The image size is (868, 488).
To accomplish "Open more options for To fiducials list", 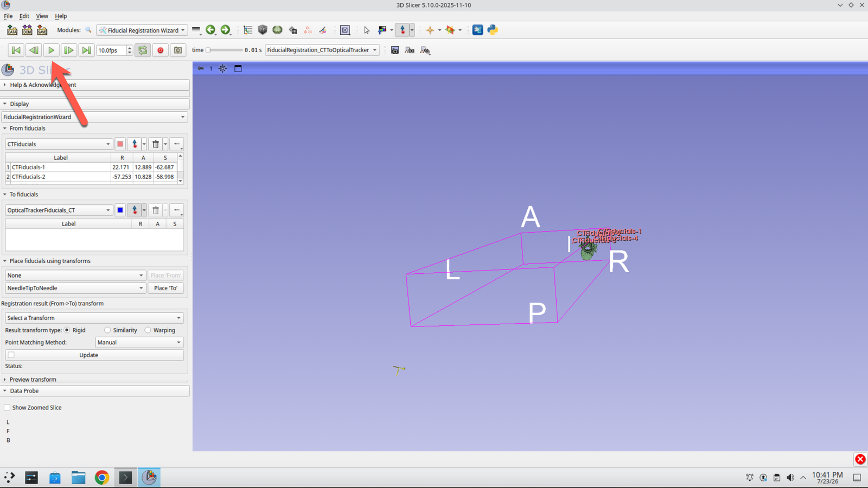I will (x=176, y=210).
